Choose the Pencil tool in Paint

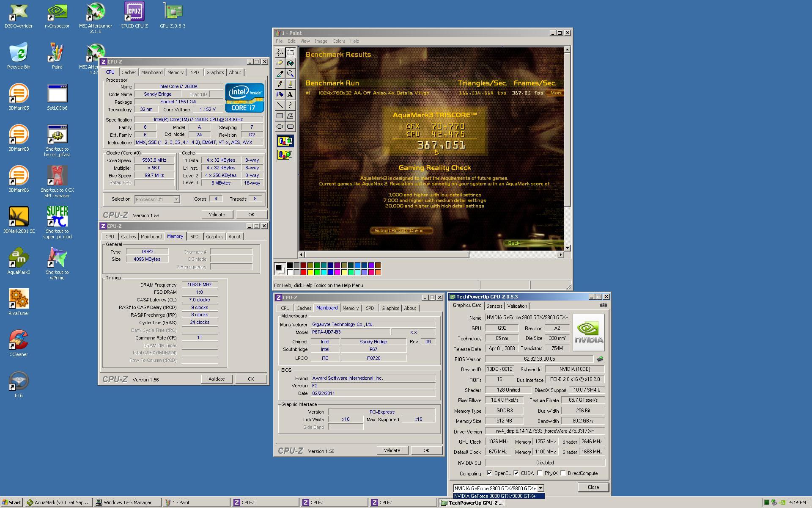pyautogui.click(x=280, y=84)
